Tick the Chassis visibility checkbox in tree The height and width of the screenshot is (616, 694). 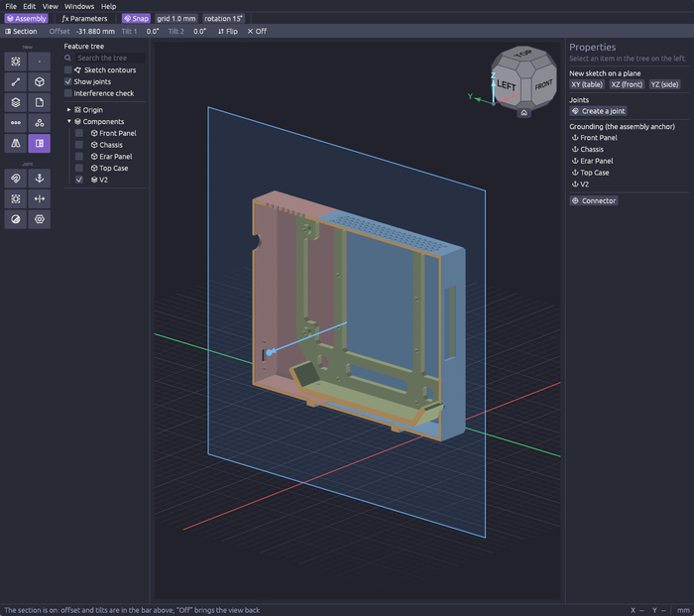click(x=79, y=145)
